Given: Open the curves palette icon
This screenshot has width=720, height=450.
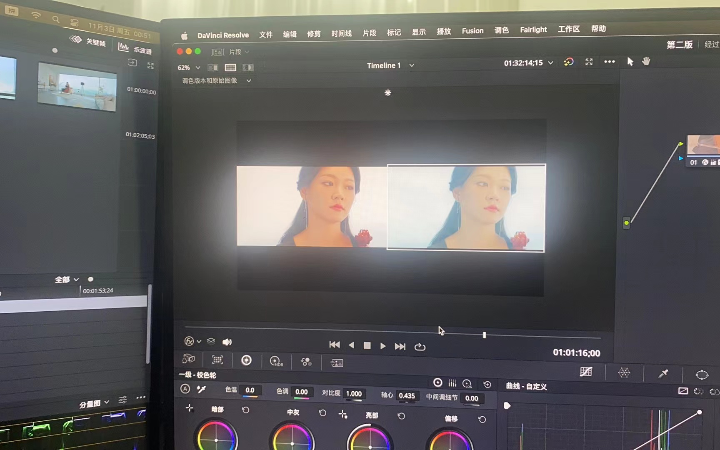Looking at the screenshot, I should pyautogui.click(x=586, y=372).
